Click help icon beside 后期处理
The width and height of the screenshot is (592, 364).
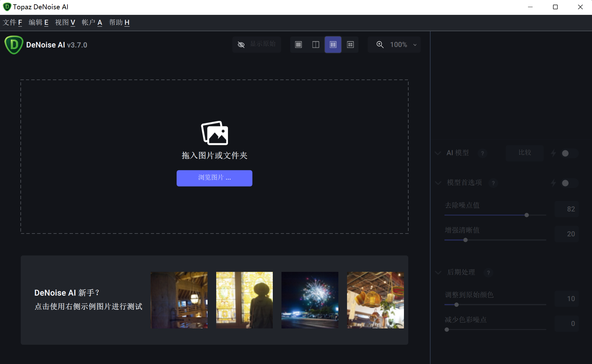[488, 273]
